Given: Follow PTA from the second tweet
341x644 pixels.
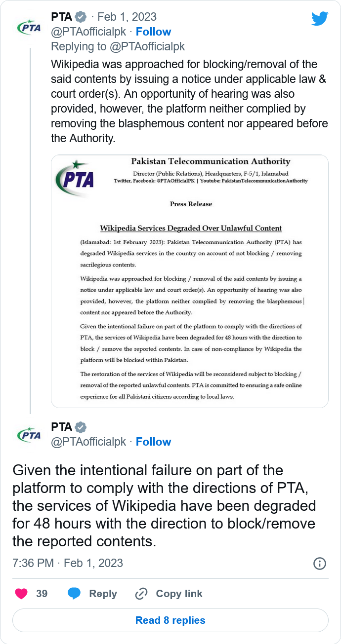Looking at the screenshot, I should click(153, 442).
